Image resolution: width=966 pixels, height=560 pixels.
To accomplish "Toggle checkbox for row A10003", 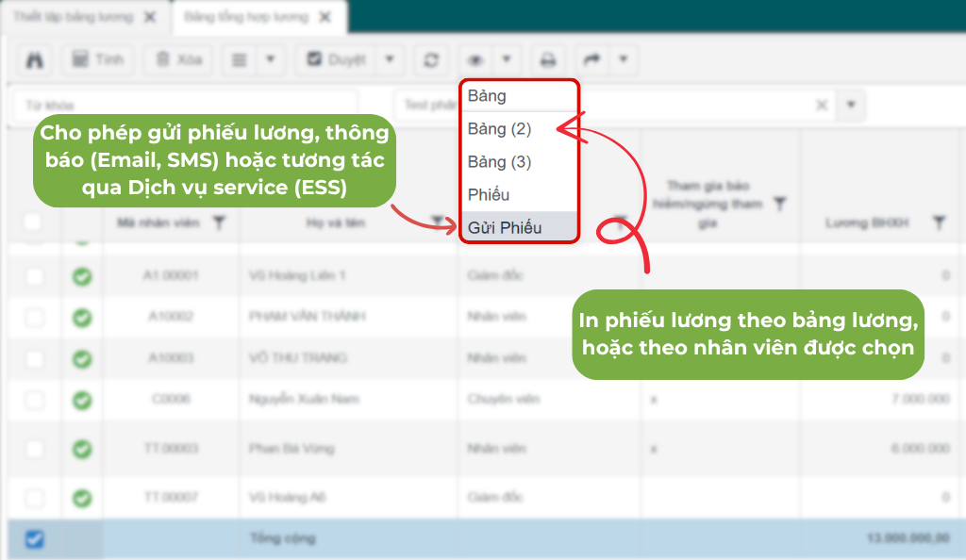I will (x=35, y=359).
